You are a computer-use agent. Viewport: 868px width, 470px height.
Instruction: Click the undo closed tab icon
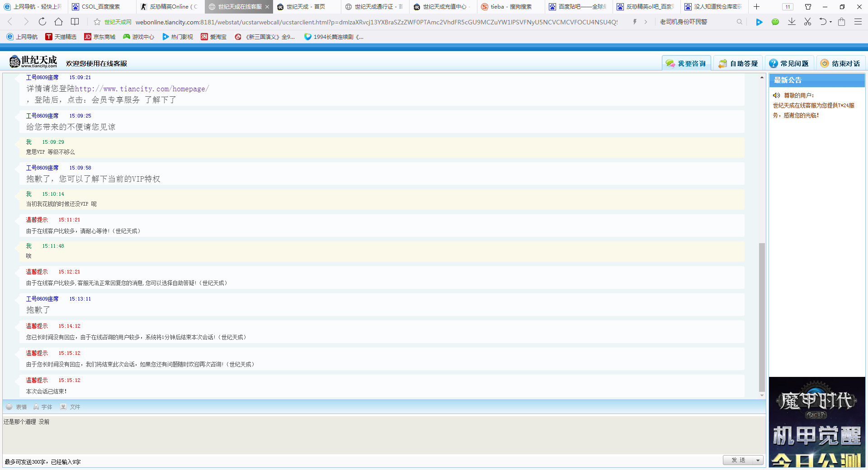(823, 22)
